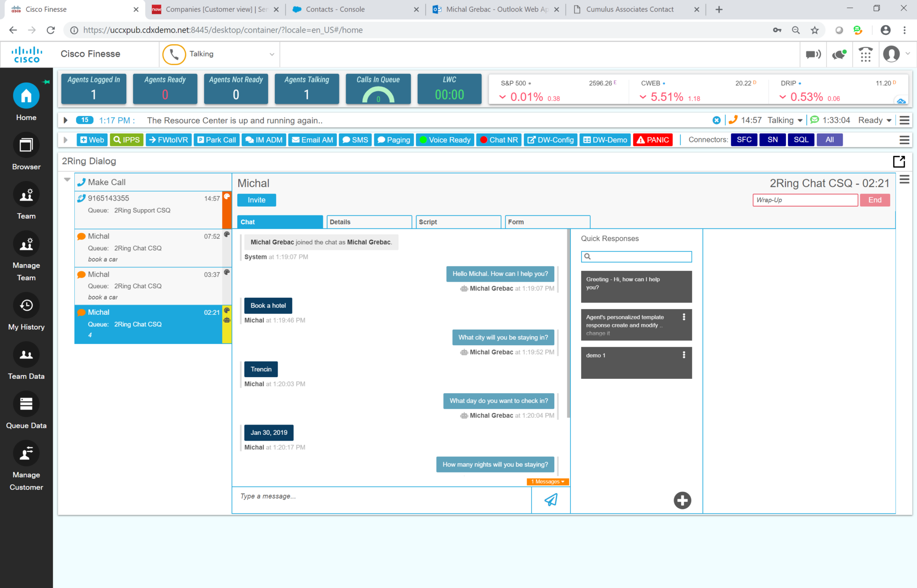Click the Invite button

[256, 200]
